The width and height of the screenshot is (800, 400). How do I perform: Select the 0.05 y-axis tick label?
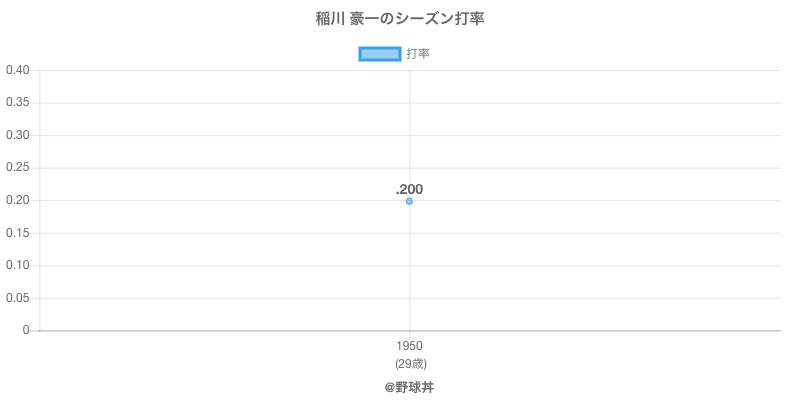coord(17,298)
